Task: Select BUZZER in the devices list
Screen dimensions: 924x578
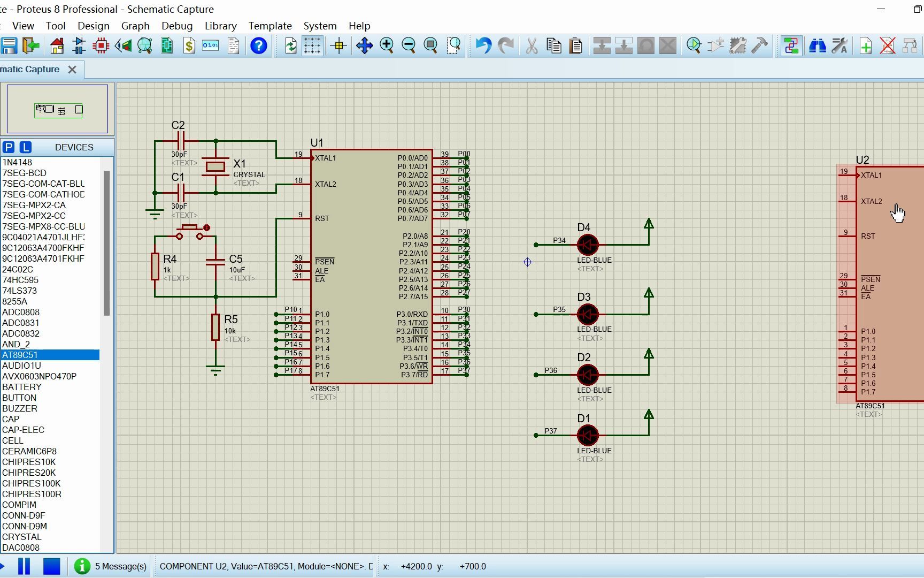Action: coord(50,408)
